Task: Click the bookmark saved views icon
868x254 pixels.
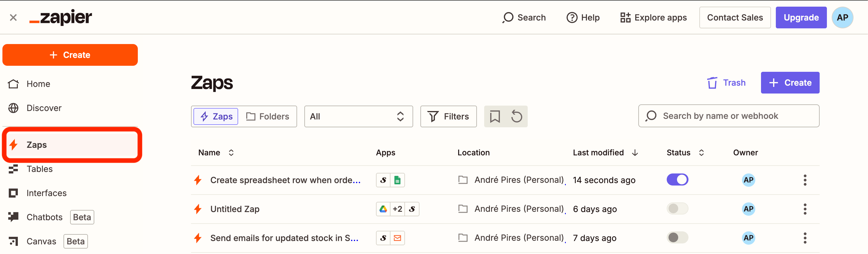Action: click(x=495, y=116)
